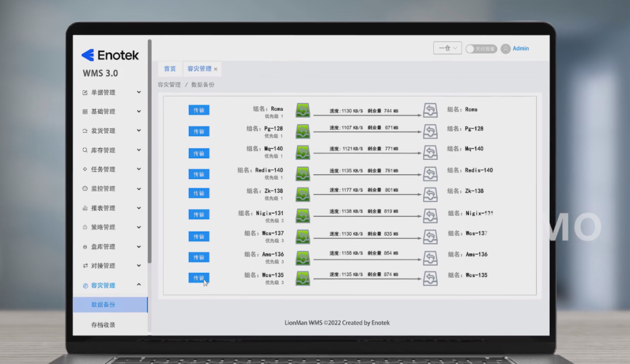
Task: Click the backup target icon for Zk-138
Action: point(430,194)
